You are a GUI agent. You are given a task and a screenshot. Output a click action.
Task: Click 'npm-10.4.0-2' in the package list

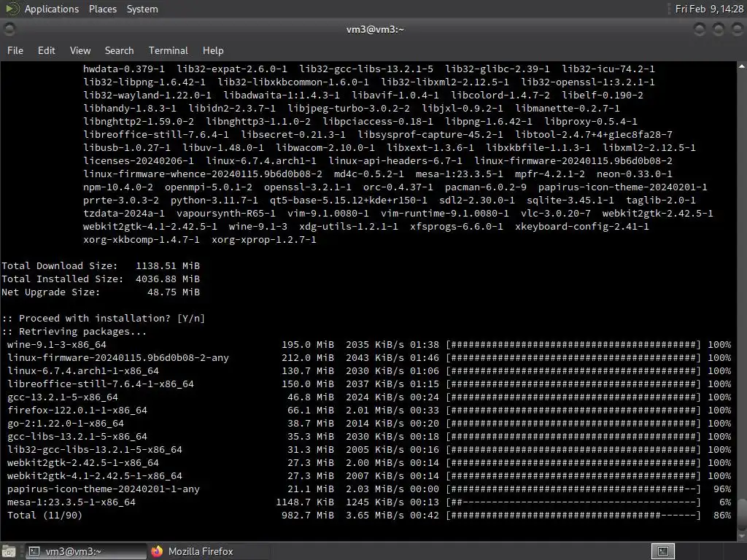pyautogui.click(x=118, y=187)
